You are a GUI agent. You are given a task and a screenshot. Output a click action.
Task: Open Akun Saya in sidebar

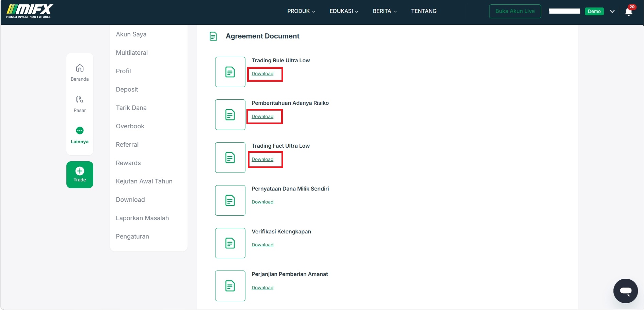coord(131,34)
